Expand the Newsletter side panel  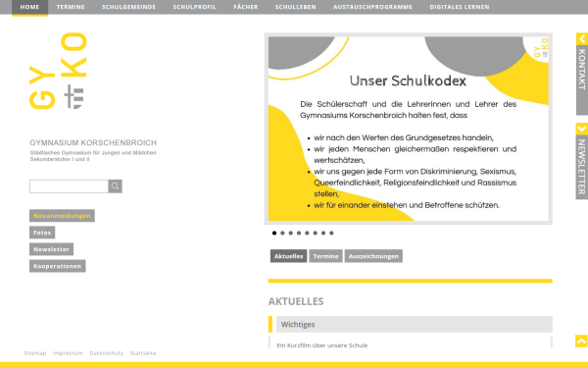click(x=582, y=167)
